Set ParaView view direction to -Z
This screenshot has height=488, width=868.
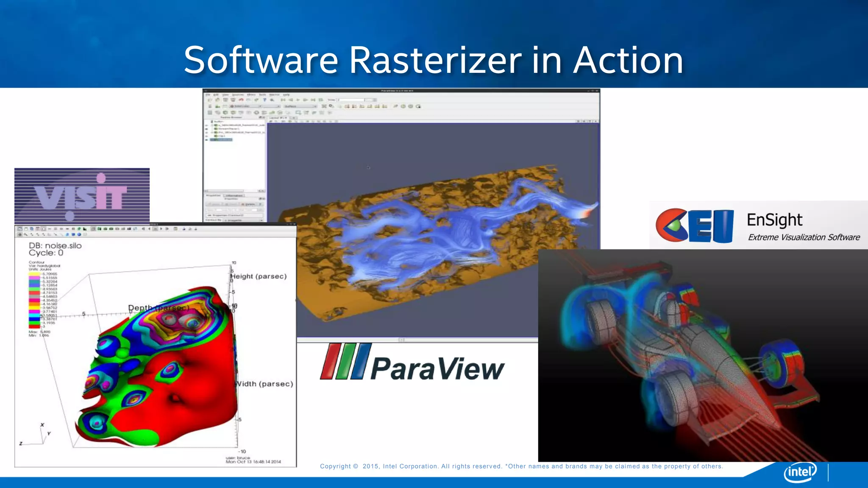tap(384, 106)
